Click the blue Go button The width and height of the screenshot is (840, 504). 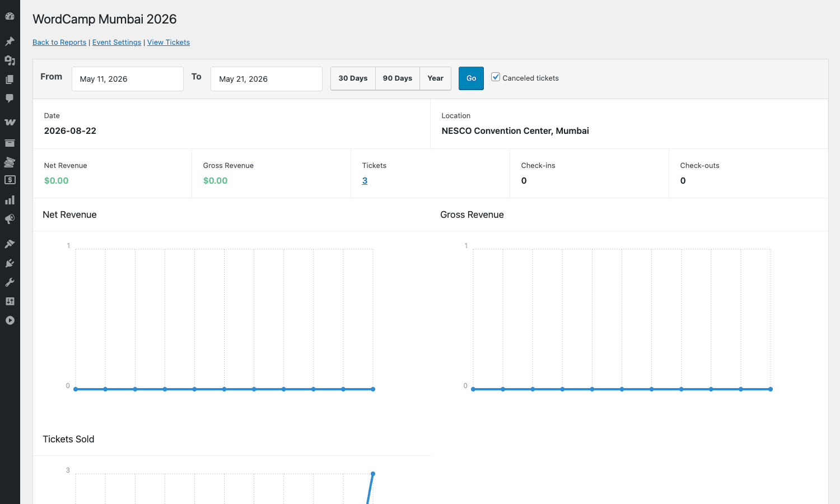click(x=471, y=78)
